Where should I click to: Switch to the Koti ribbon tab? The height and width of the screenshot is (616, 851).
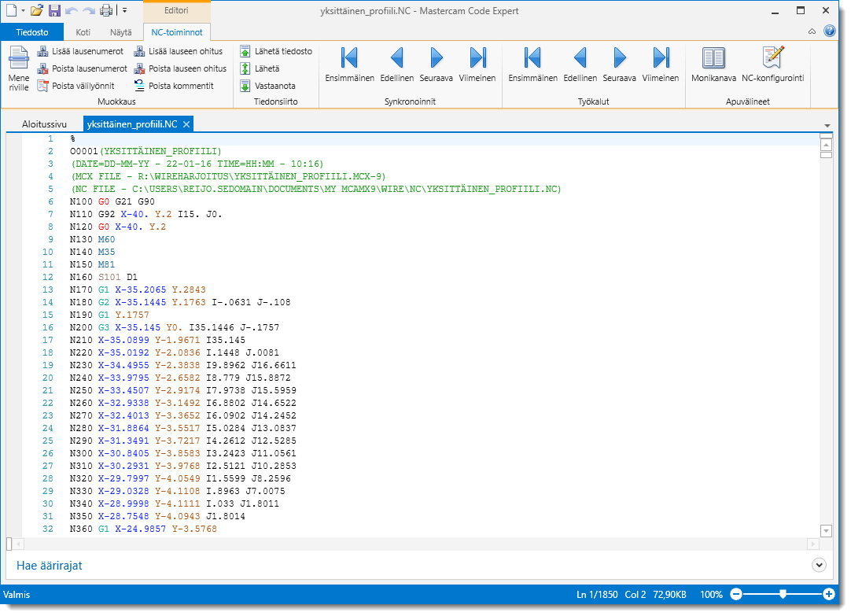[x=83, y=32]
